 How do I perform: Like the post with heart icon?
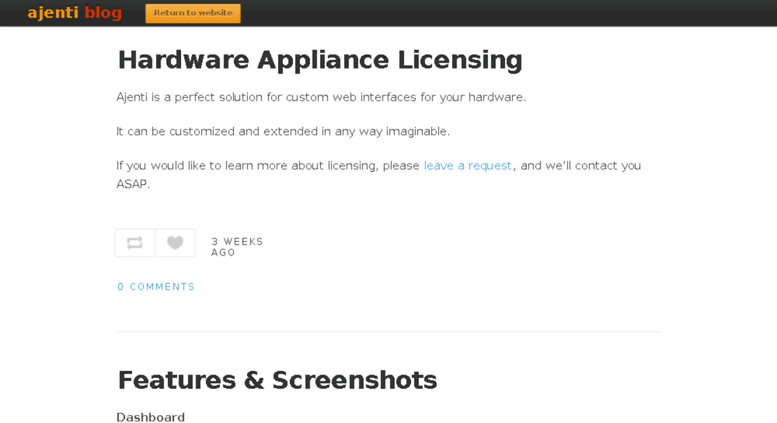tap(175, 243)
